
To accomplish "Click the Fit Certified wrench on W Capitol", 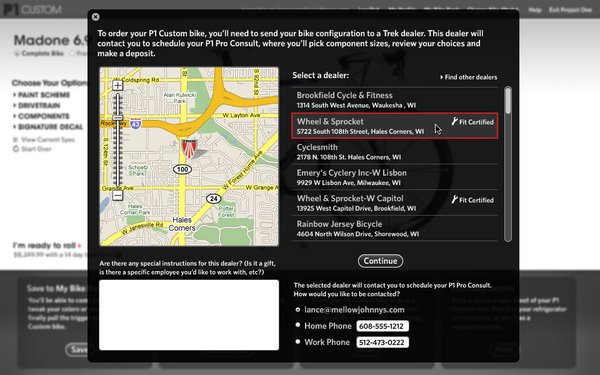I will (x=455, y=199).
